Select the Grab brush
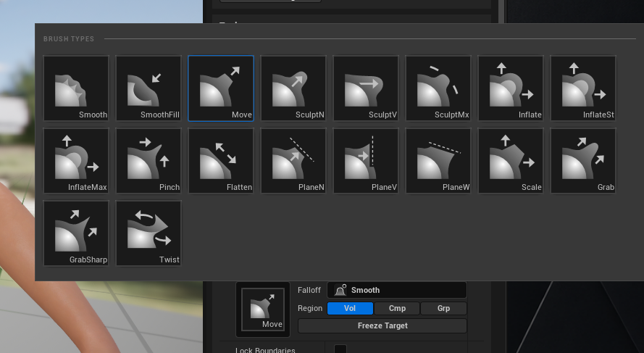Viewport: 644px width, 353px height. pos(583,161)
